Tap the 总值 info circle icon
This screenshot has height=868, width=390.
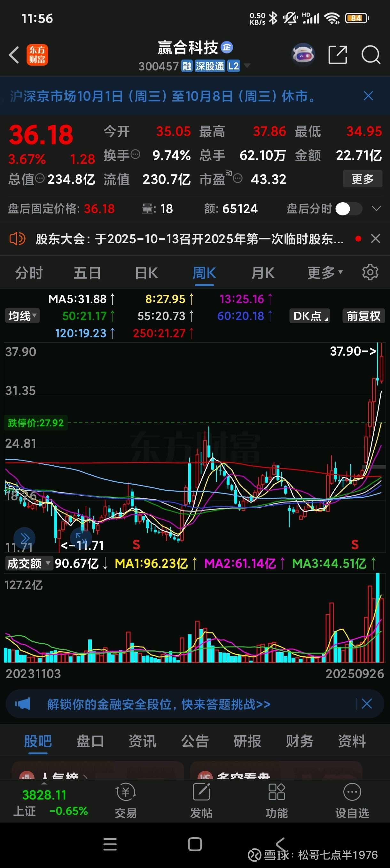pyautogui.click(x=40, y=179)
